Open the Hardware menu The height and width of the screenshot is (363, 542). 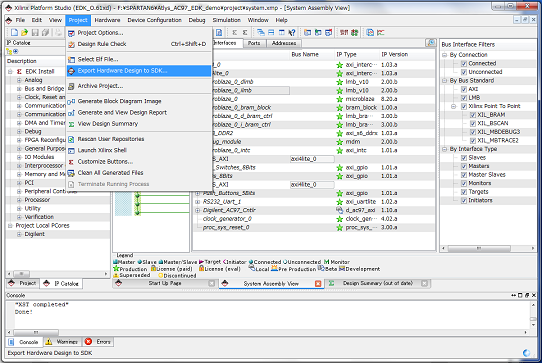(x=107, y=20)
